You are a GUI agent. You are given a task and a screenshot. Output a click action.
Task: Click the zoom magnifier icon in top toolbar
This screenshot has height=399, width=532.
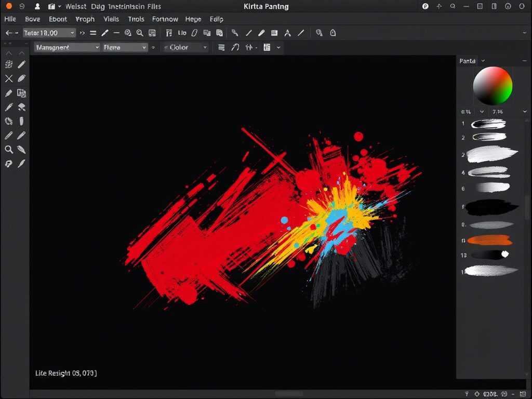point(140,33)
